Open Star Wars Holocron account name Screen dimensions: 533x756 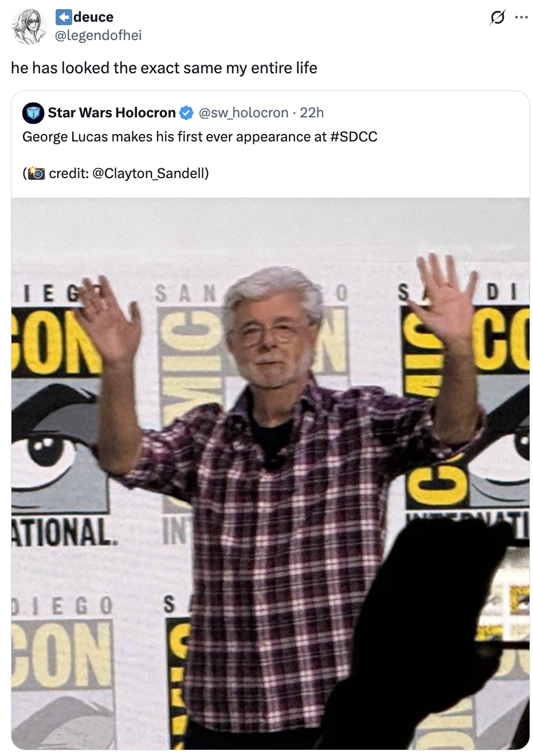point(112,113)
